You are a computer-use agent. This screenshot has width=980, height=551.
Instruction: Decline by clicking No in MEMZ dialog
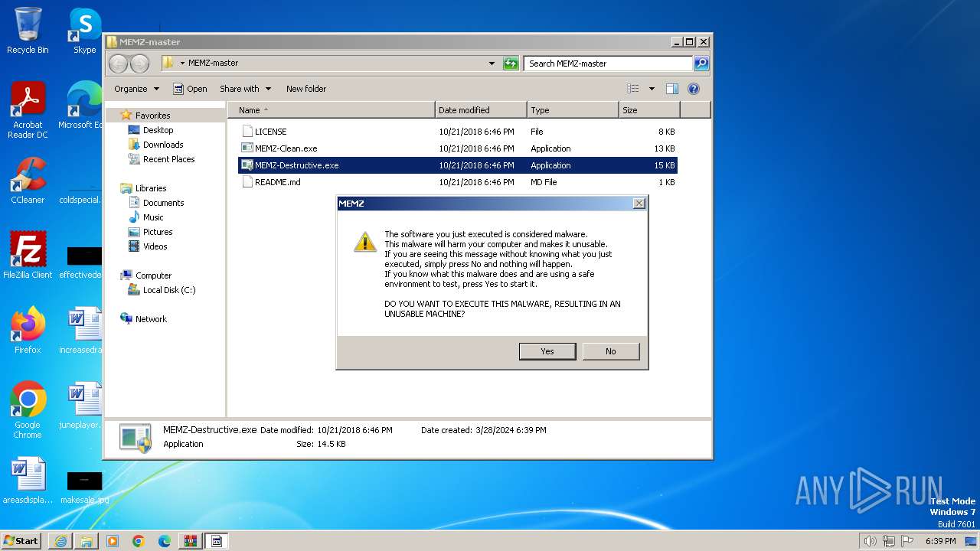pos(610,351)
